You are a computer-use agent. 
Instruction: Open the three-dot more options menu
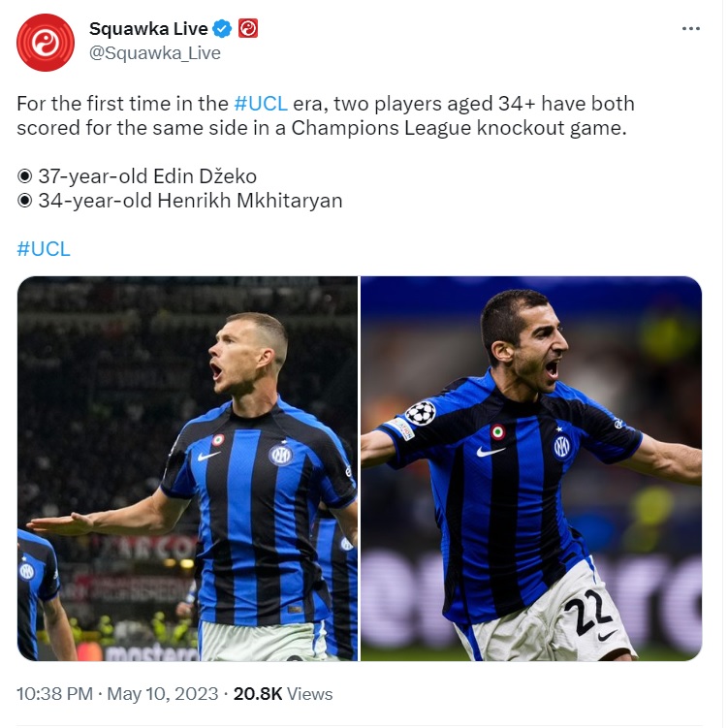click(691, 29)
